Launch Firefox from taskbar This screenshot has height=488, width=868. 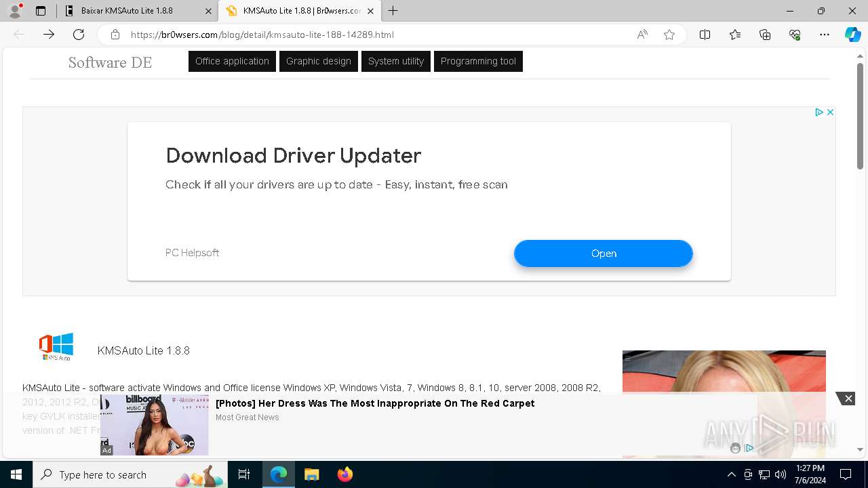point(345,474)
